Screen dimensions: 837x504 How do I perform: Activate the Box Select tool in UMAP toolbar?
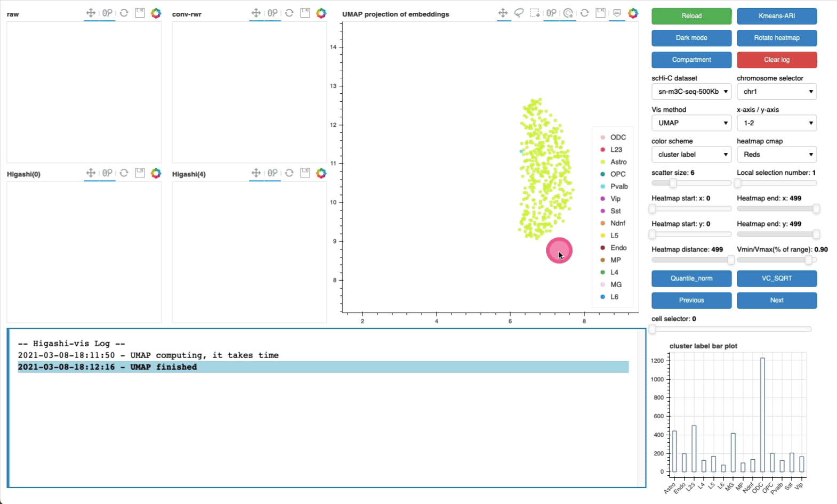tap(535, 13)
